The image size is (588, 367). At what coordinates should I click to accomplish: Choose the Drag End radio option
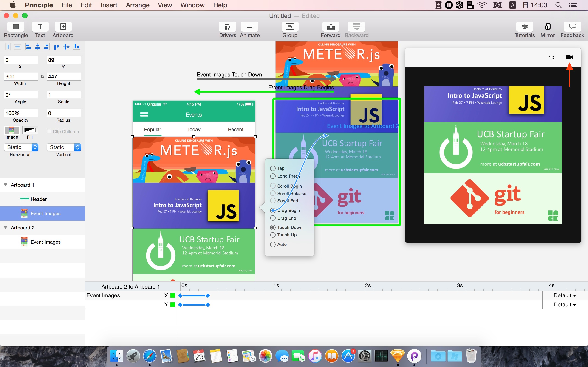[273, 218]
